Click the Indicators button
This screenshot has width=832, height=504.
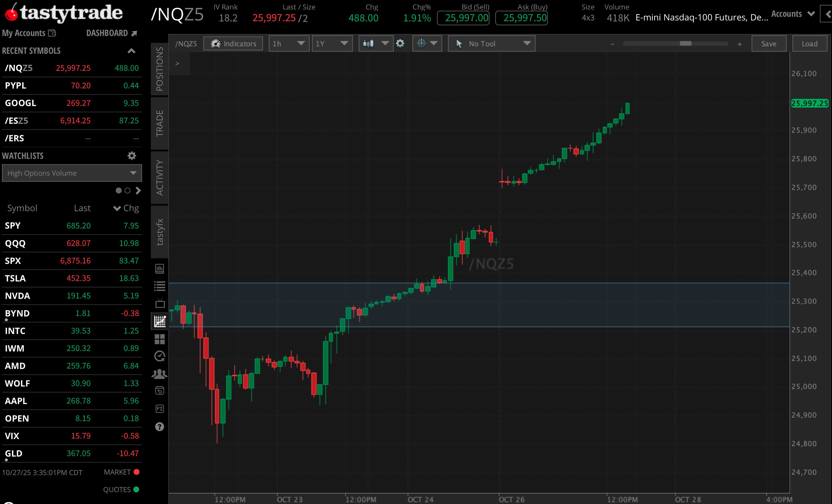(233, 44)
